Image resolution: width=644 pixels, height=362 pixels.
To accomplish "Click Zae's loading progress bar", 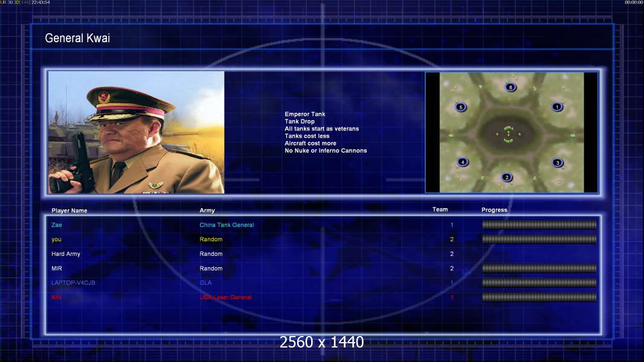I will pos(539,224).
